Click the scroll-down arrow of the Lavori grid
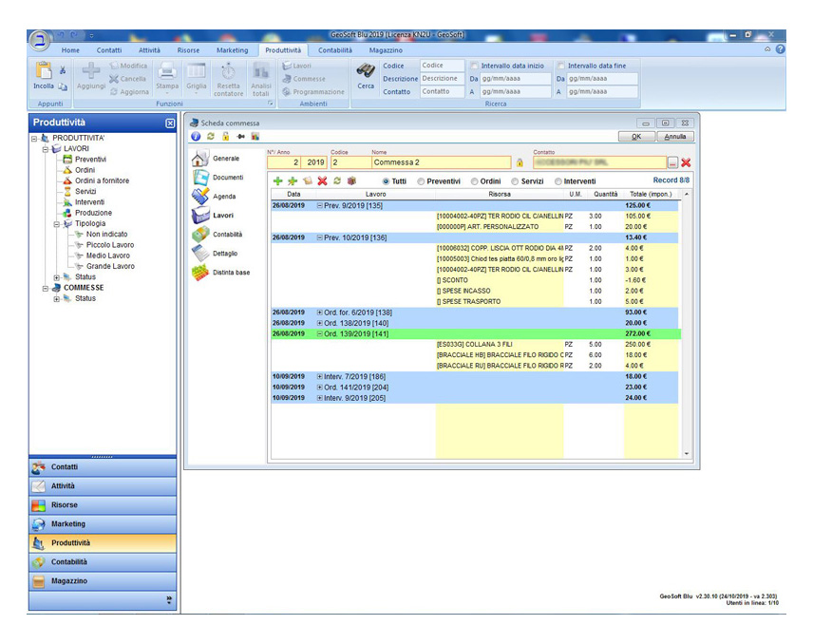The width and height of the screenshot is (813, 644). 687,454
